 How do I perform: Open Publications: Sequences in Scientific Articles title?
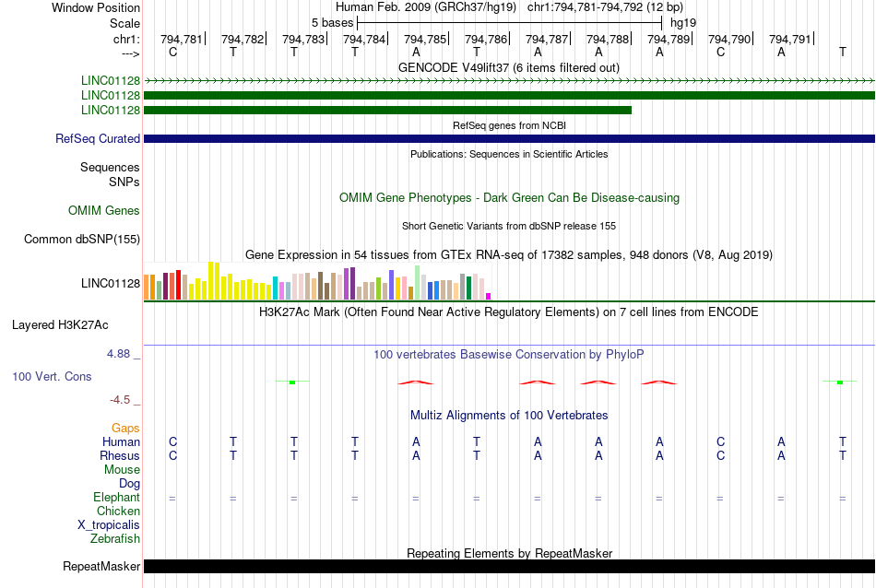[x=509, y=154]
